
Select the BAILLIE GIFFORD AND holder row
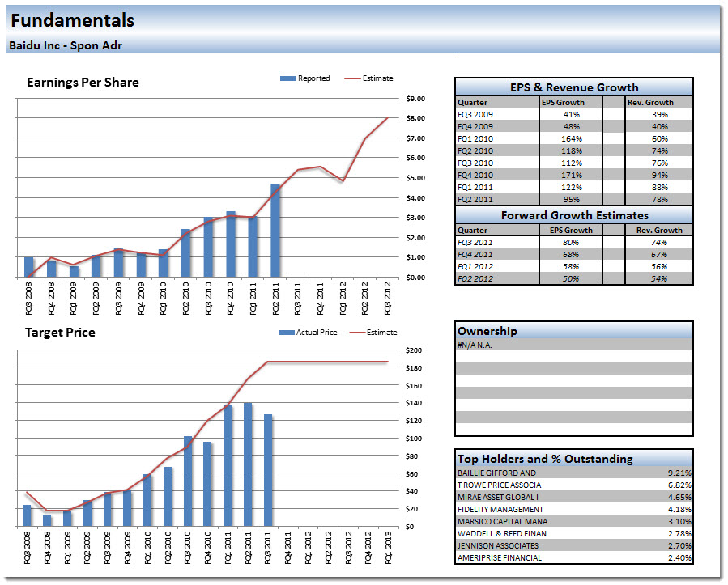click(x=496, y=473)
